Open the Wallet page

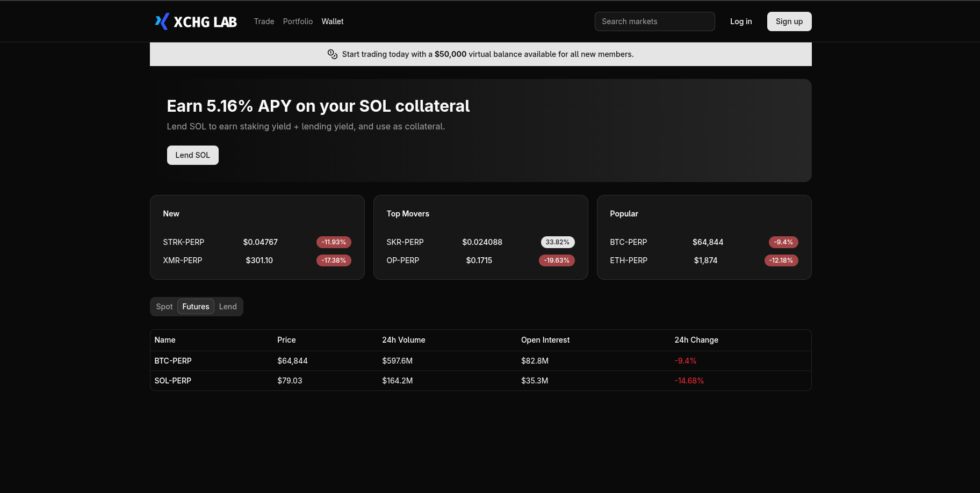[332, 21]
